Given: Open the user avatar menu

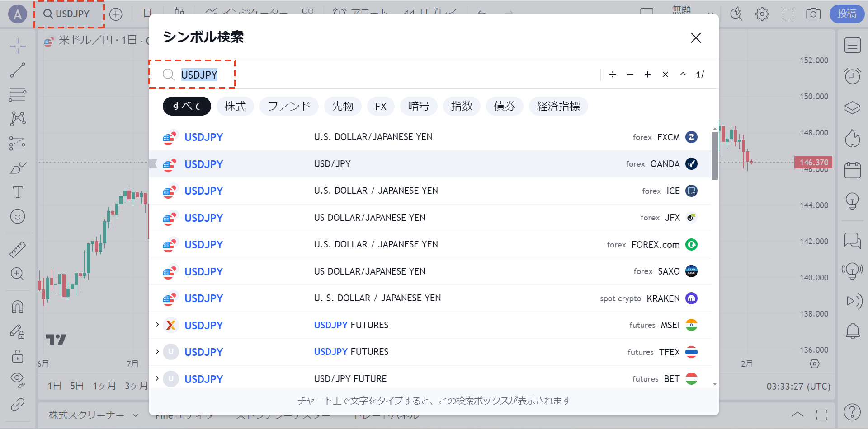Looking at the screenshot, I should [x=18, y=14].
